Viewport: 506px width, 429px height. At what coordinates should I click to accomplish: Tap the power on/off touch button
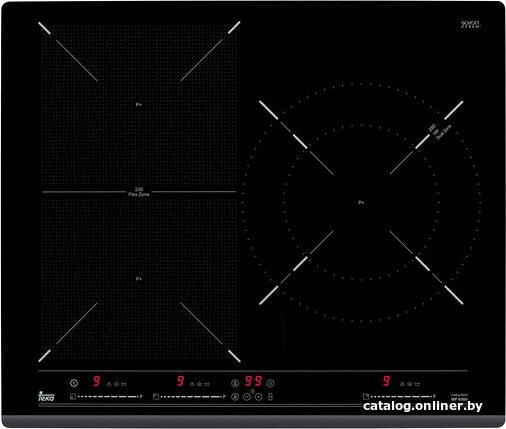74,383
